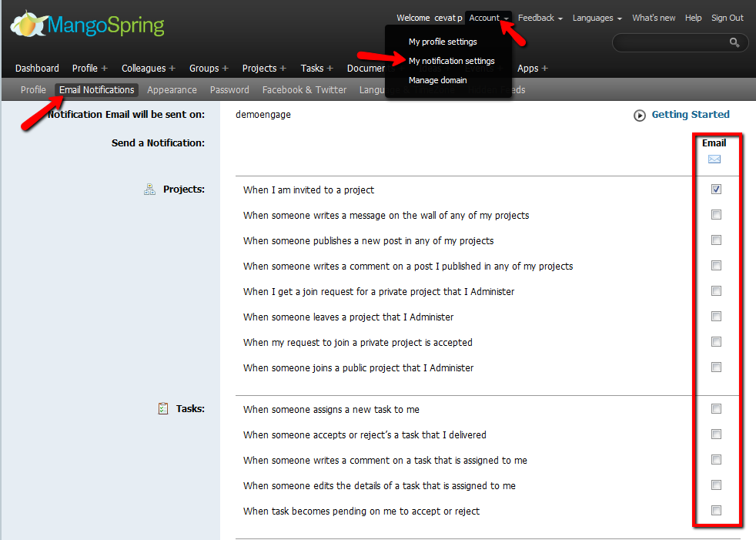Screen dimensions: 756x540
Task: Check 'request to join is accepted' box
Action: pos(717,342)
